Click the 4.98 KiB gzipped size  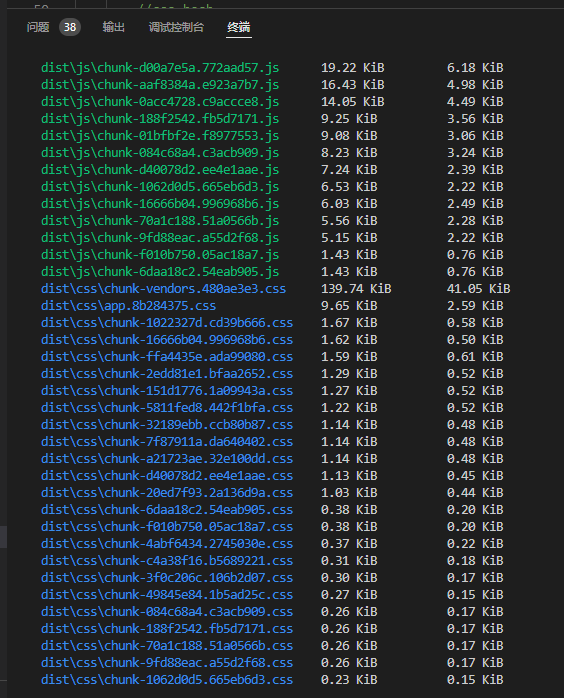click(475, 85)
